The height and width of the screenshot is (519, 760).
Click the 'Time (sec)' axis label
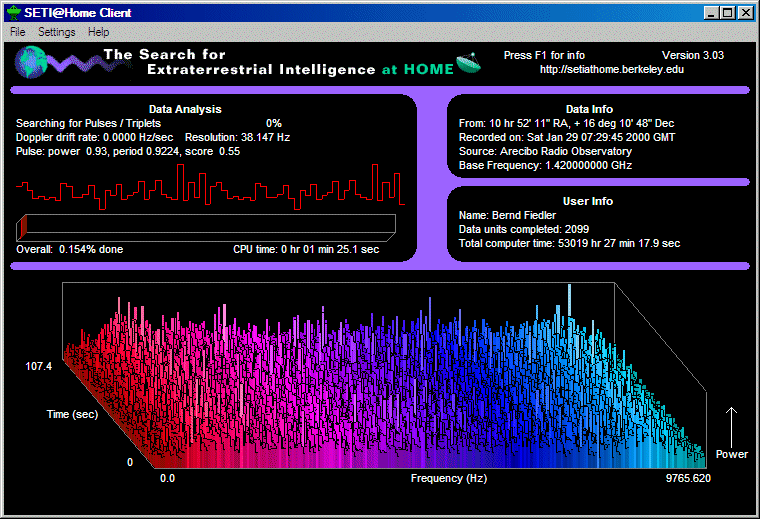pyautogui.click(x=72, y=415)
